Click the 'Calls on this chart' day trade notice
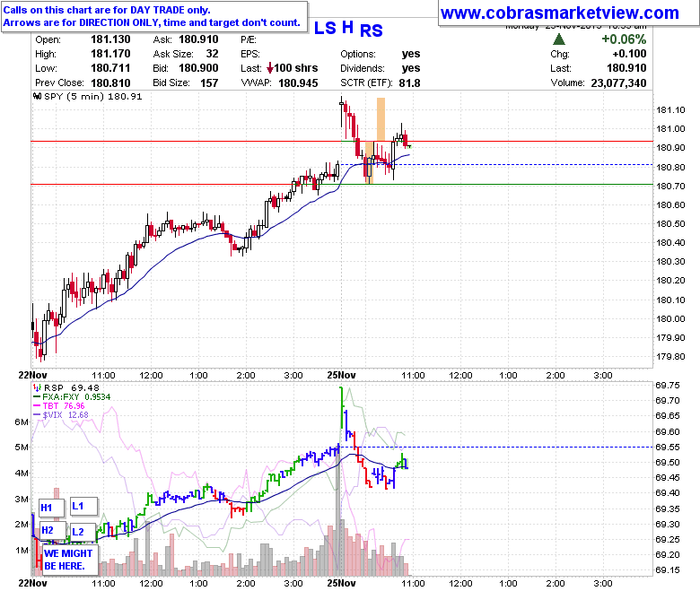The image size is (700, 591). tap(154, 16)
